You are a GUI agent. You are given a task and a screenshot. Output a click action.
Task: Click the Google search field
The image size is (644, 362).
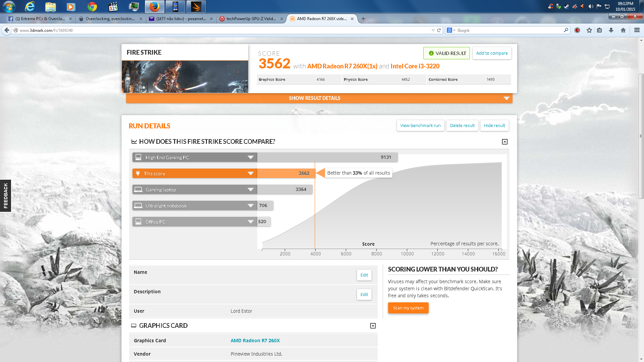click(x=508, y=30)
